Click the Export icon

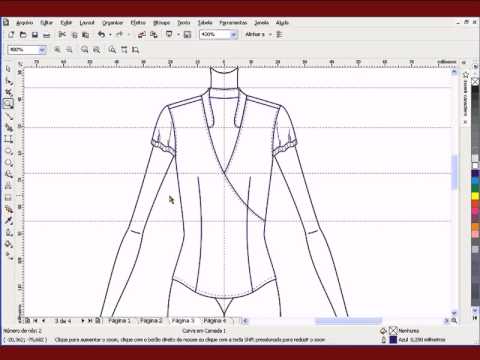[154, 34]
